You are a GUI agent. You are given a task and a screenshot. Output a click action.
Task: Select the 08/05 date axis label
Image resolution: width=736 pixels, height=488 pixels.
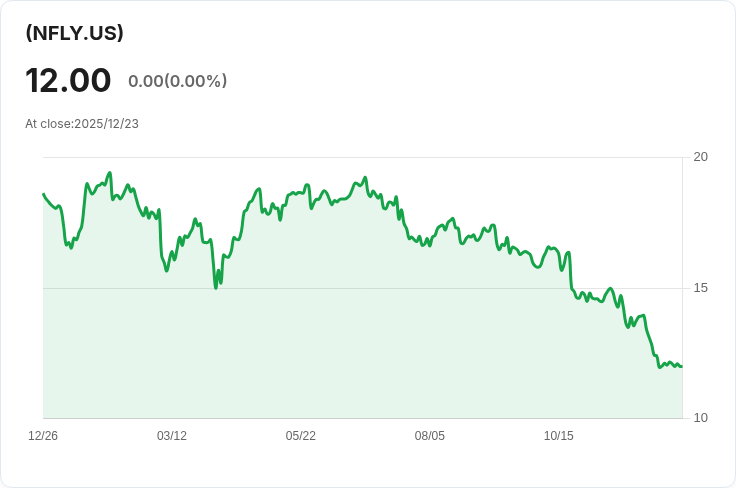(x=429, y=436)
